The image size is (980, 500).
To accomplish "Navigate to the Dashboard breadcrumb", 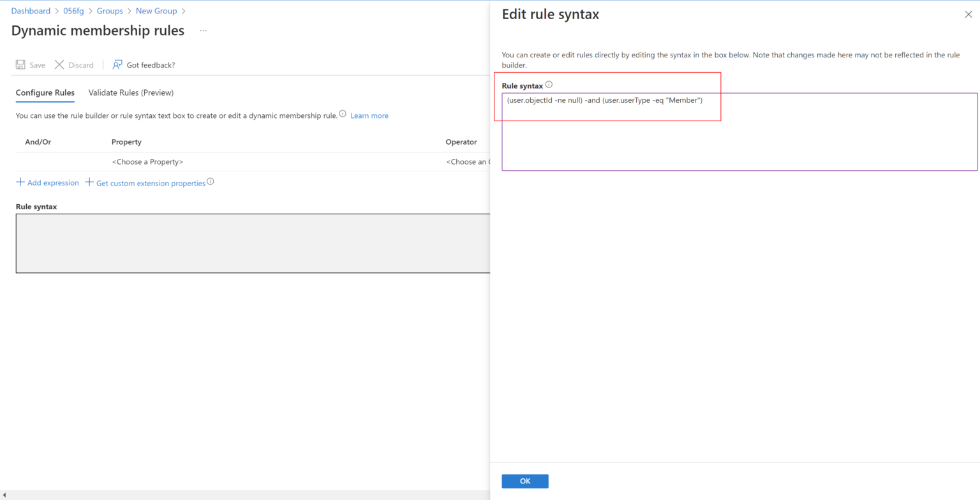I will pyautogui.click(x=31, y=11).
